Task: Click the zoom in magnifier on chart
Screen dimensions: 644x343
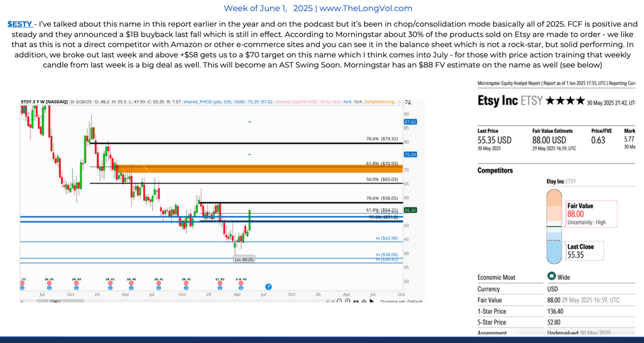Action: [x=347, y=301]
